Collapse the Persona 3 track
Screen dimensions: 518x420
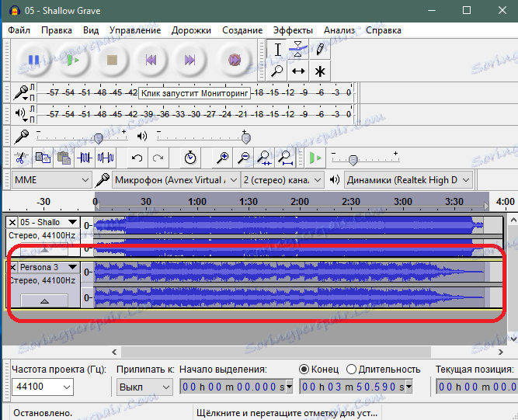[43, 300]
